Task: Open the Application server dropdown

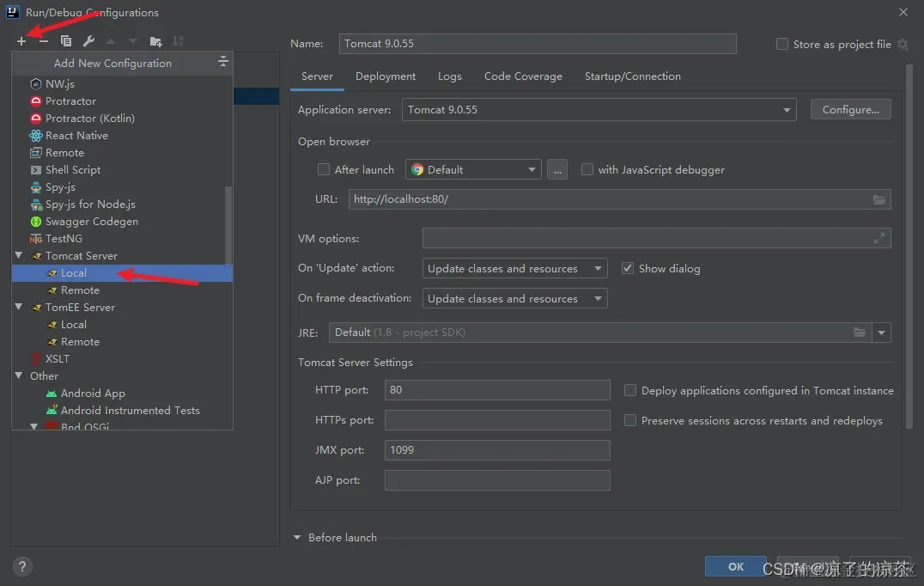Action: tap(599, 110)
